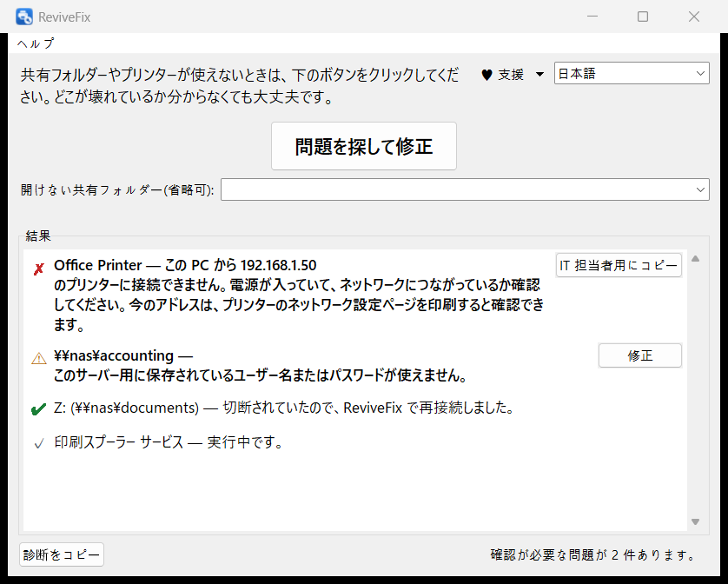This screenshot has width=728, height=584.
Task: Click the 印刷スプーラー サービス — 実行中です text
Action: point(169,442)
